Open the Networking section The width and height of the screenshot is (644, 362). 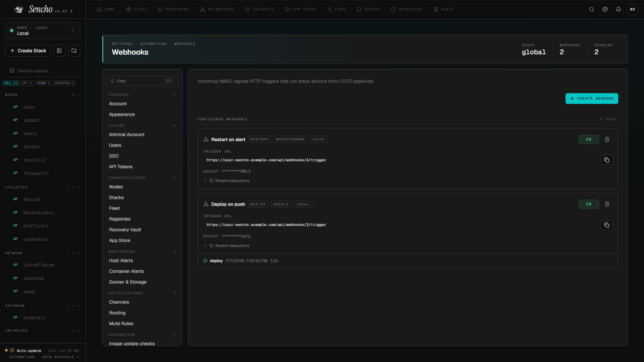[217, 9]
